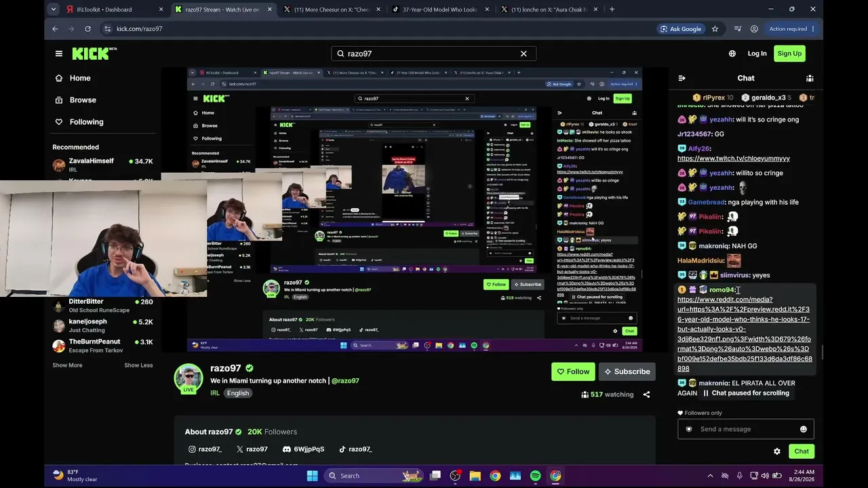
Task: Open a new browser tab
Action: click(612, 9)
